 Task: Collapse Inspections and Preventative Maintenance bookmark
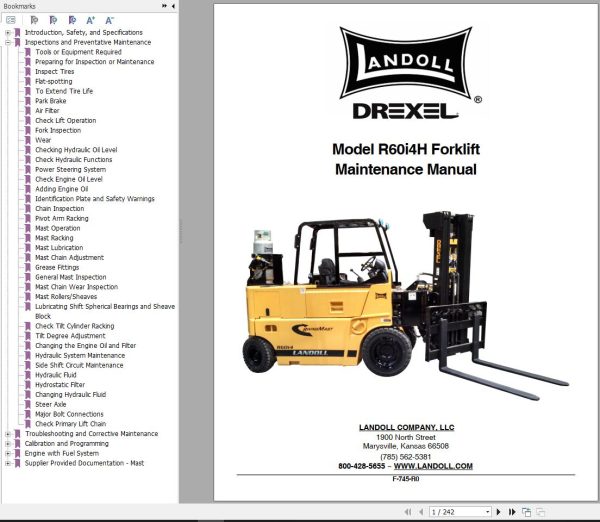[x=8, y=42]
